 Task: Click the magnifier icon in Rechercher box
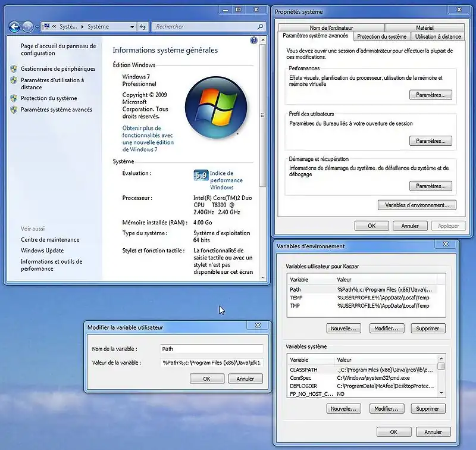coord(260,27)
